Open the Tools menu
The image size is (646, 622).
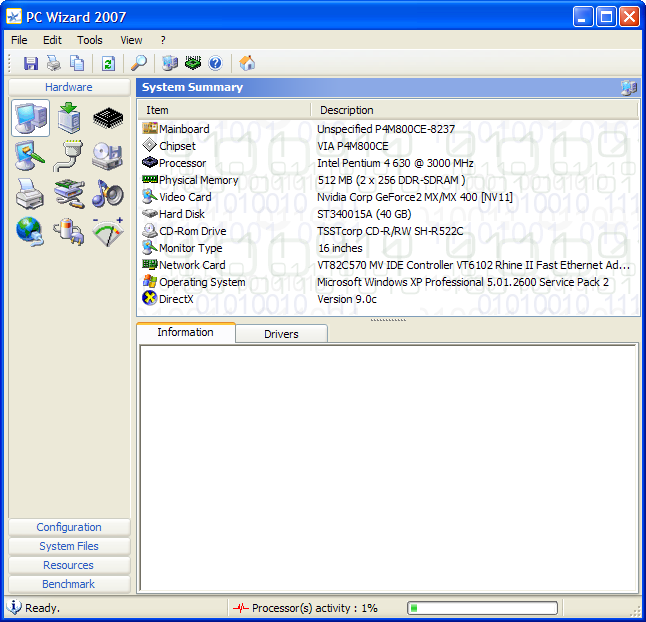90,40
